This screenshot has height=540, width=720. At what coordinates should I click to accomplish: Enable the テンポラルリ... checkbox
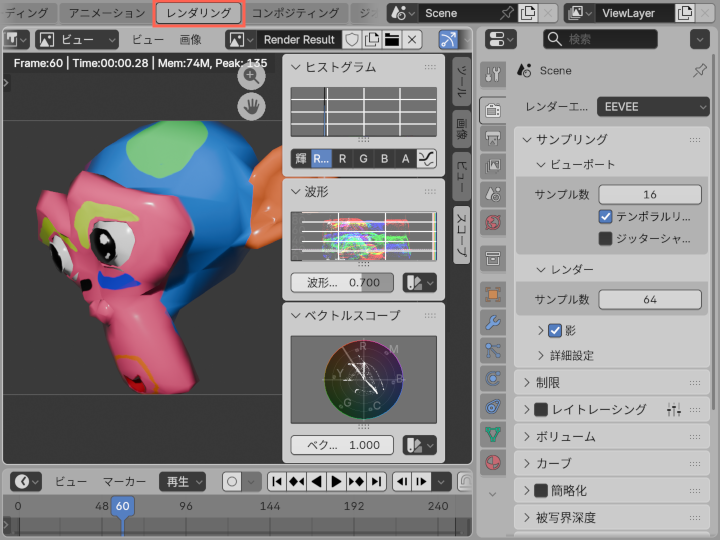click(605, 216)
